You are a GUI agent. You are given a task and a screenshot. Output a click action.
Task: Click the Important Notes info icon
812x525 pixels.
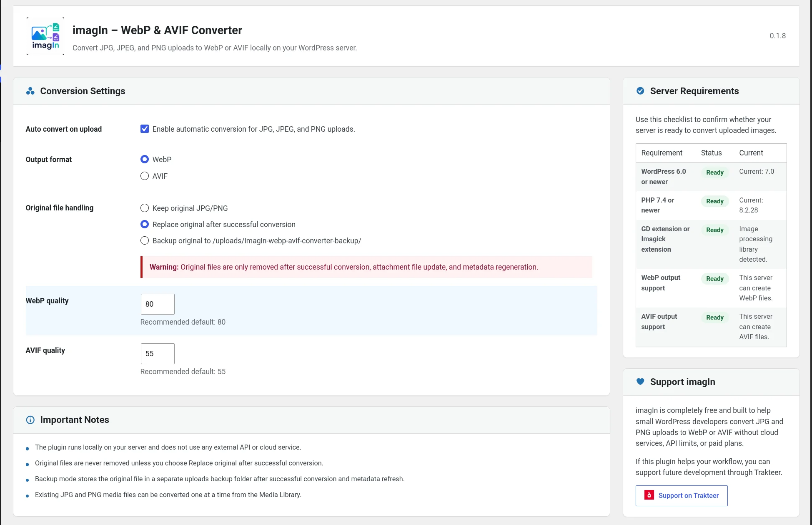(x=30, y=420)
